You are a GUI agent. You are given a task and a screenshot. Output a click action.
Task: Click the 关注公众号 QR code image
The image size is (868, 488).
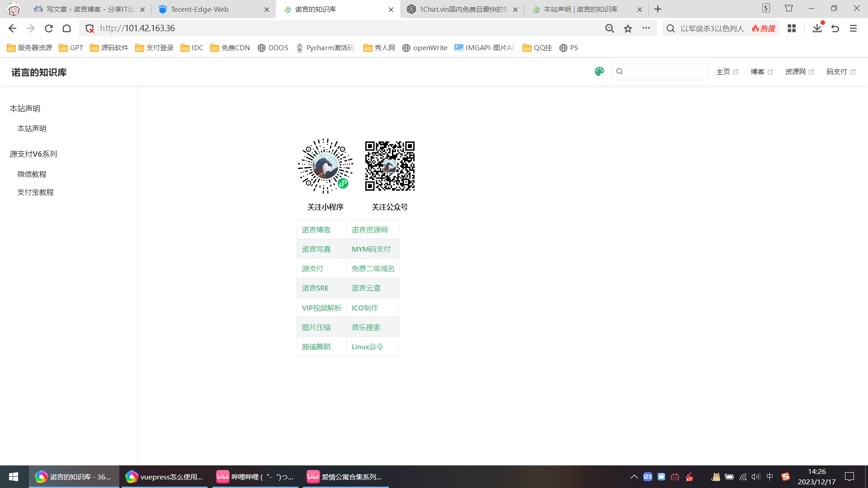(390, 166)
